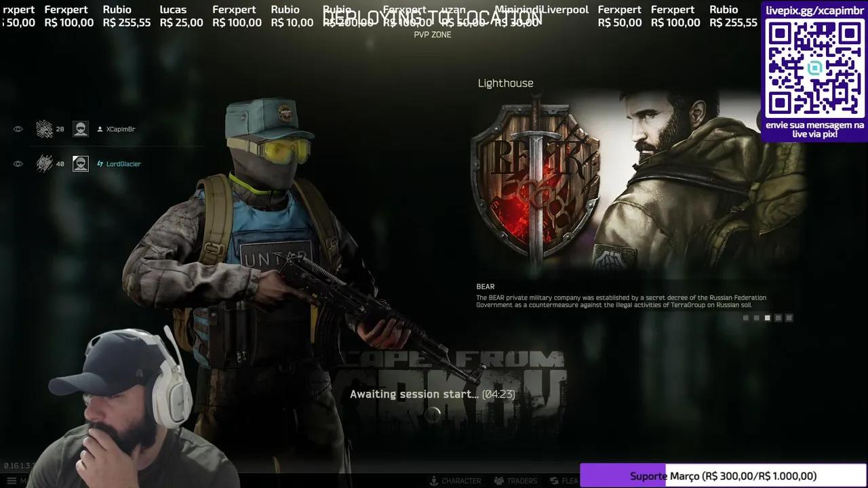The width and height of the screenshot is (868, 488).
Task: Click LordGlacier's avatar portrait thumbnail
Action: click(80, 163)
